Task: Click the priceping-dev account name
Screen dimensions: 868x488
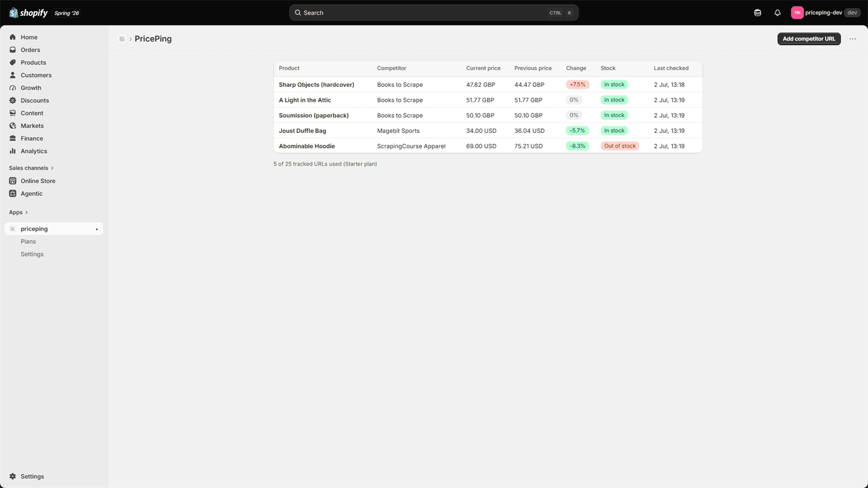Action: (824, 12)
